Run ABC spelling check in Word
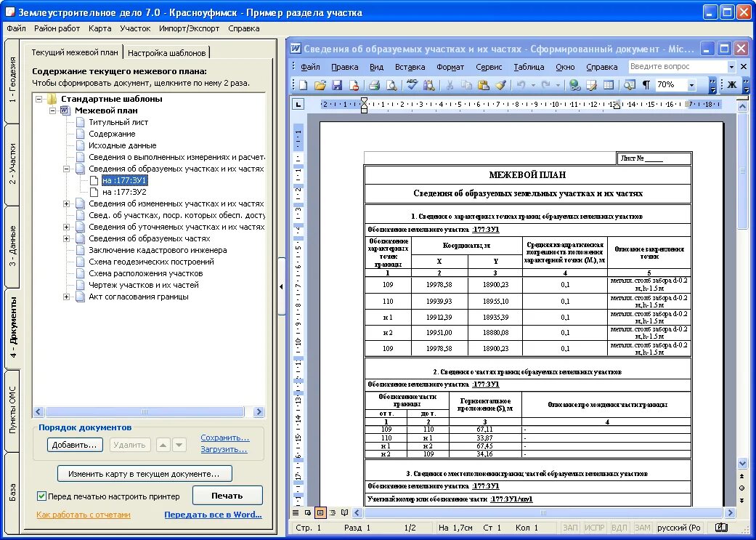Viewport: 756px width, 540px height. point(412,85)
